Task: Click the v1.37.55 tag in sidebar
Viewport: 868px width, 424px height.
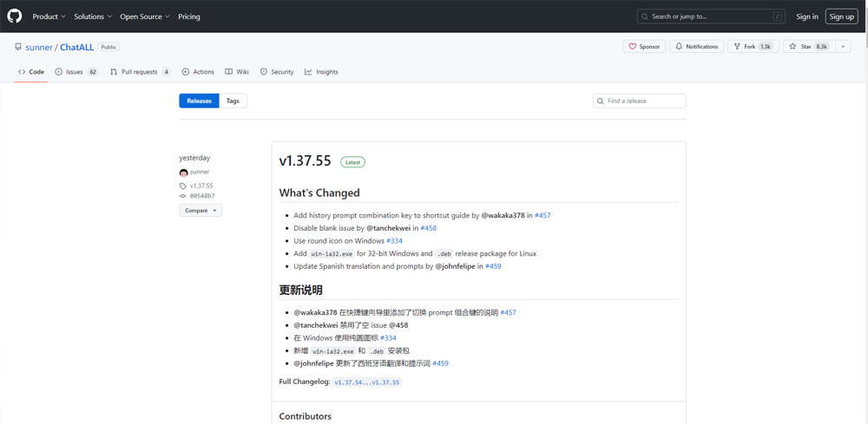Action: [x=201, y=186]
